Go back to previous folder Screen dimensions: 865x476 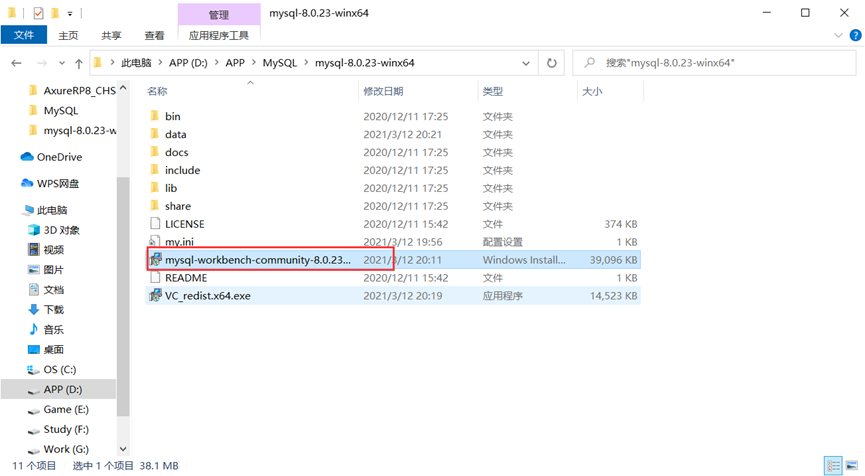[x=17, y=63]
